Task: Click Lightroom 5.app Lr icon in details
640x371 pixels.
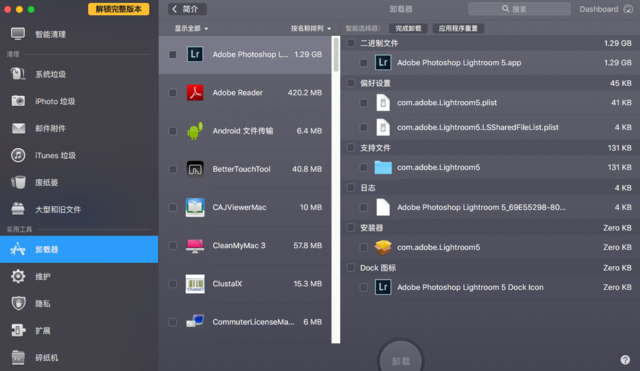Action: 383,62
